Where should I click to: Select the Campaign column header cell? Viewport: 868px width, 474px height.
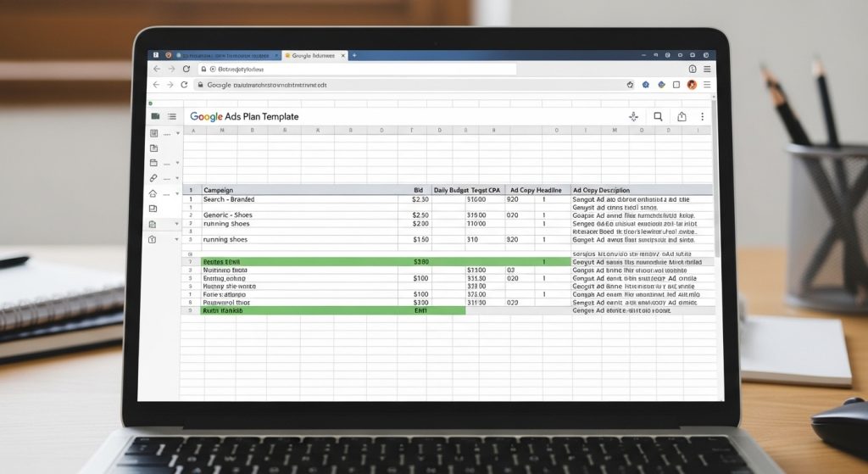(299, 190)
